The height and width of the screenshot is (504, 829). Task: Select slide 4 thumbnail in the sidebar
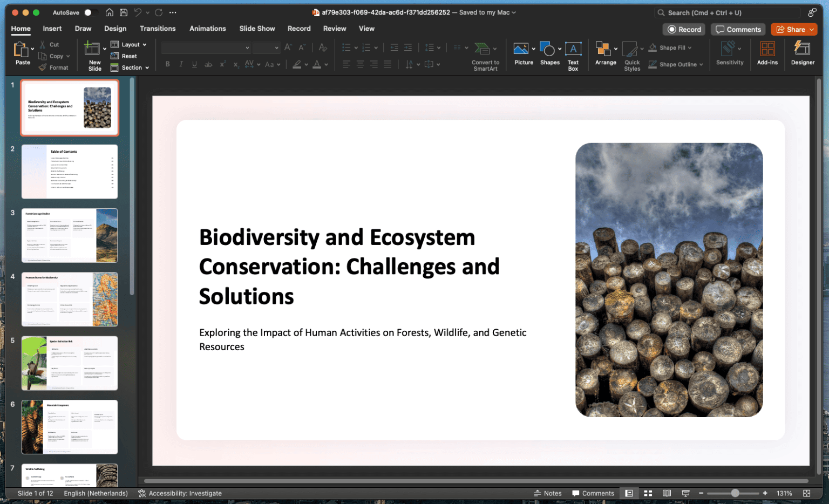(70, 299)
